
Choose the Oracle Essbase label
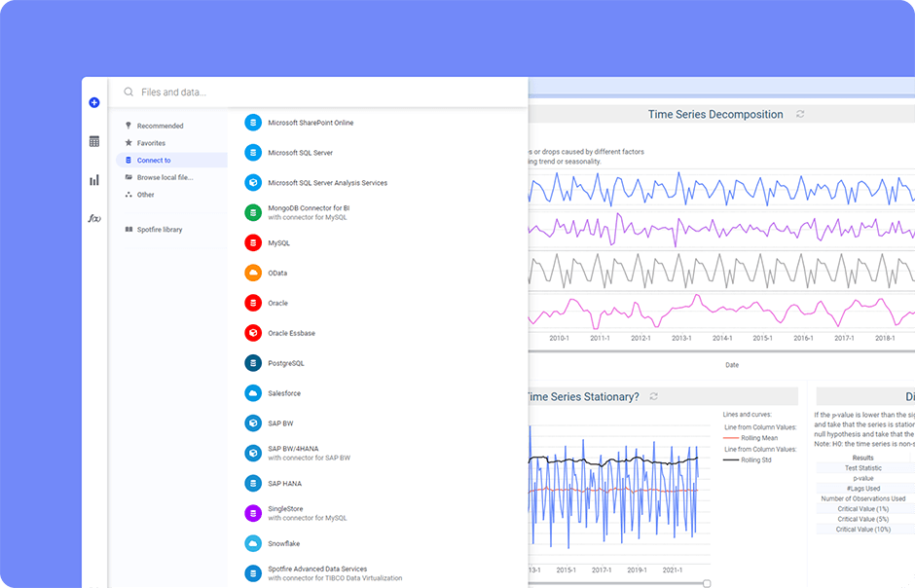[291, 333]
